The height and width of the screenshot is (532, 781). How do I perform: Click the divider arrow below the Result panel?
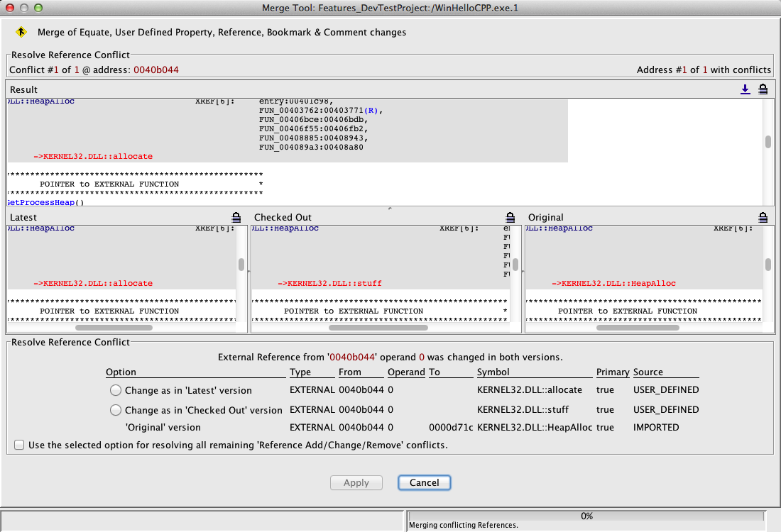pos(388,209)
